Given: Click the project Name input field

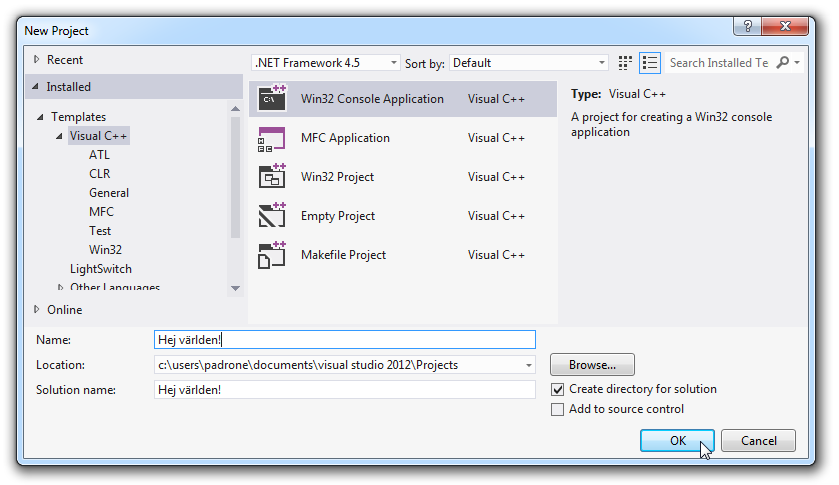Looking at the screenshot, I should (x=345, y=340).
